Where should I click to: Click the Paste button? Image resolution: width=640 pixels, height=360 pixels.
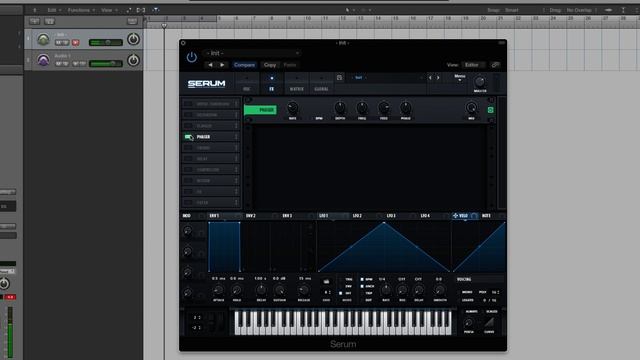tap(289, 65)
